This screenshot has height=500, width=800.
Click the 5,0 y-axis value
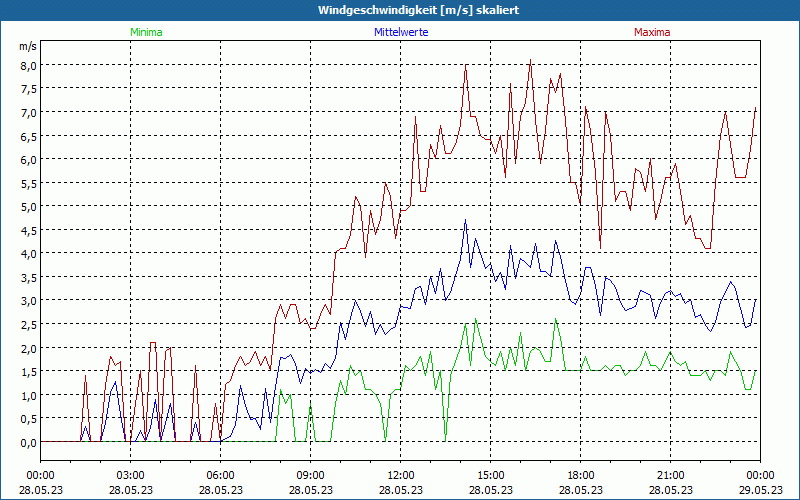(x=28, y=207)
